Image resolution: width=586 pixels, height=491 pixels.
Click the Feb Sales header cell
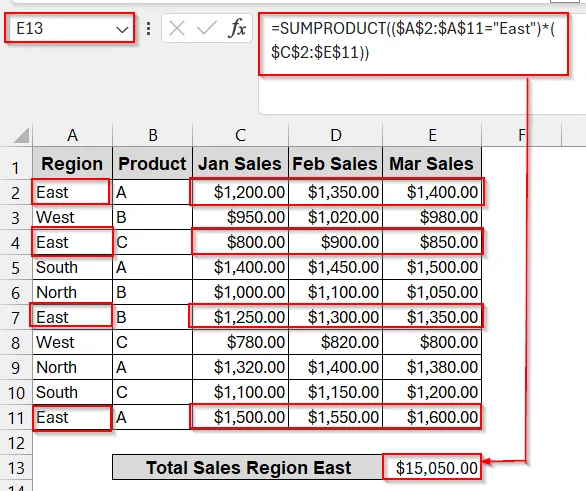pyautogui.click(x=336, y=163)
